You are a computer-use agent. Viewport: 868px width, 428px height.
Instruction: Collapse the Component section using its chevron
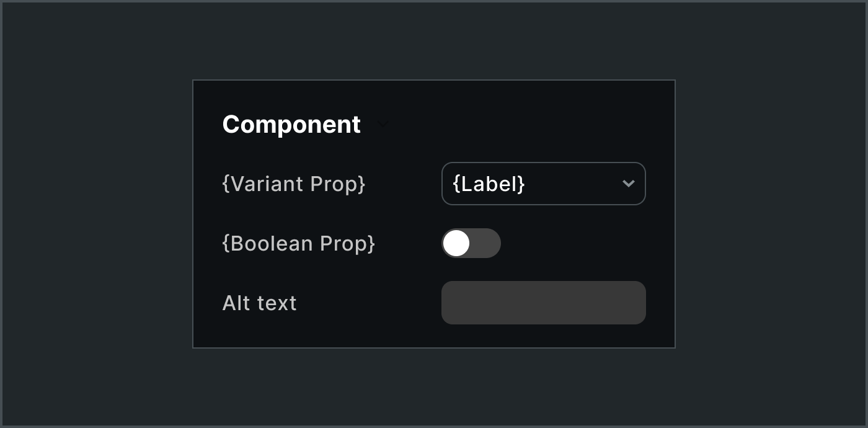click(x=384, y=124)
